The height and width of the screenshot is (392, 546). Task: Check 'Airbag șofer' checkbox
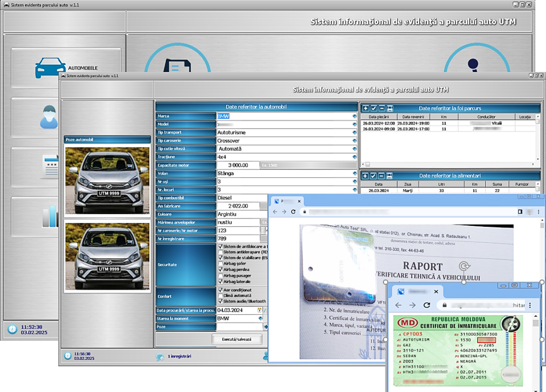[x=220, y=263]
